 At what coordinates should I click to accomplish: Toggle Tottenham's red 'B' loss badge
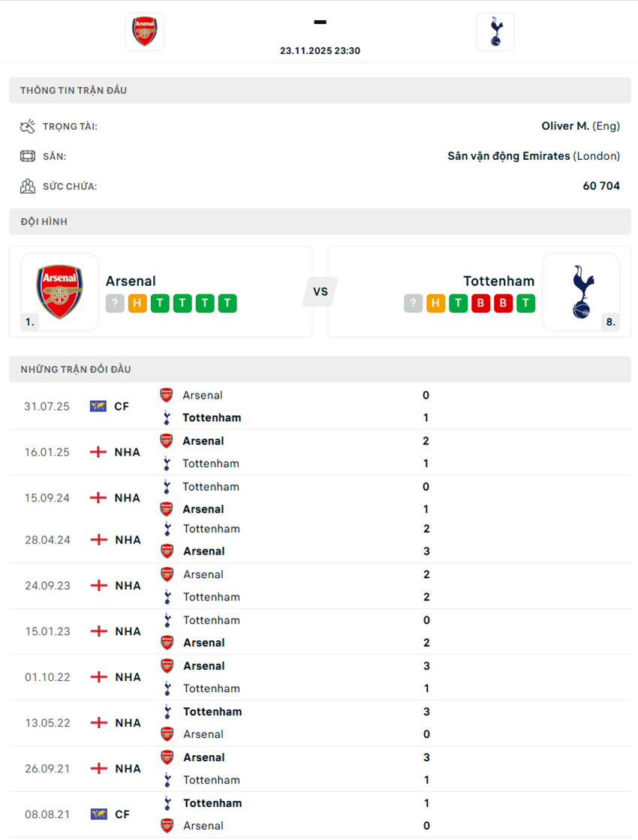481,303
